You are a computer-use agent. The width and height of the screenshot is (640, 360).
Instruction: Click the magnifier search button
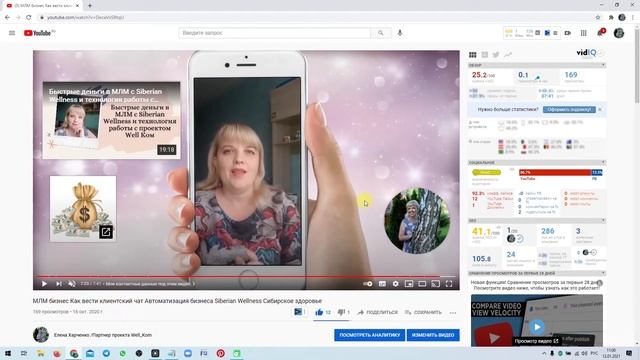(381, 33)
